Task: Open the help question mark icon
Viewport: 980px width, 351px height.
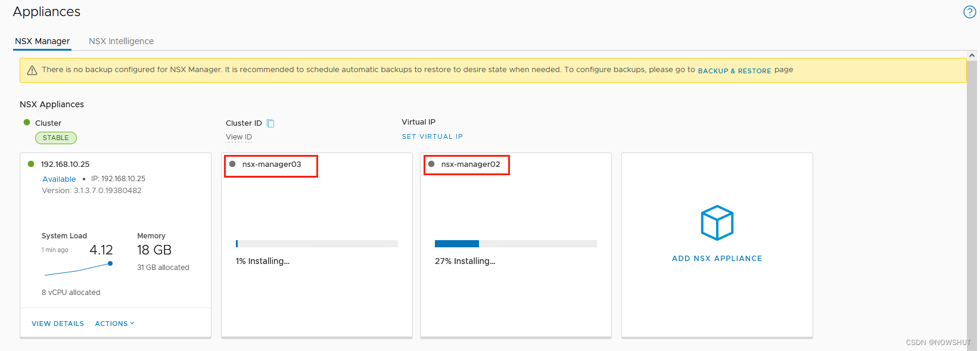Action: 969,12
